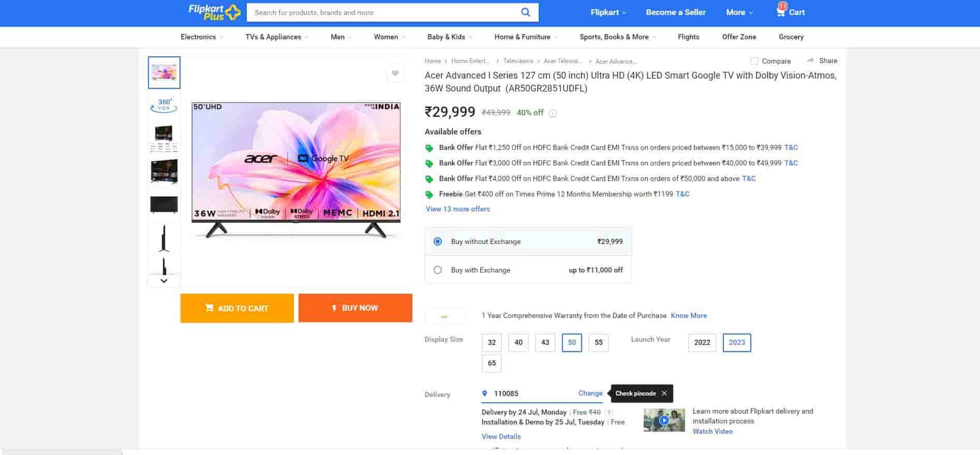View 13 more offers link
The image size is (980, 455).
457,209
